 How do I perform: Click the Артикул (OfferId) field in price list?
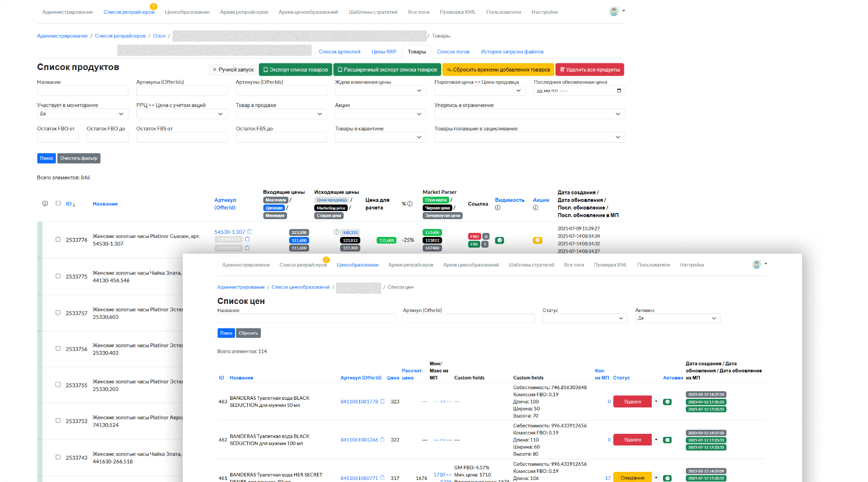pyautogui.click(x=469, y=318)
